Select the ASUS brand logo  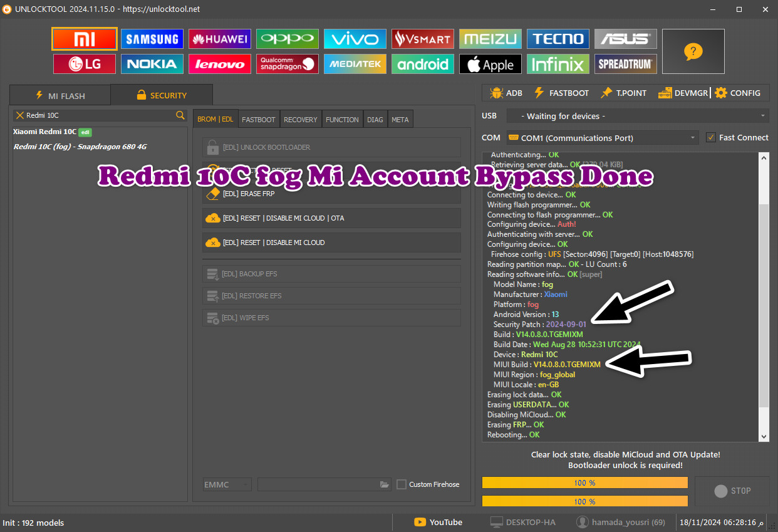coord(626,39)
